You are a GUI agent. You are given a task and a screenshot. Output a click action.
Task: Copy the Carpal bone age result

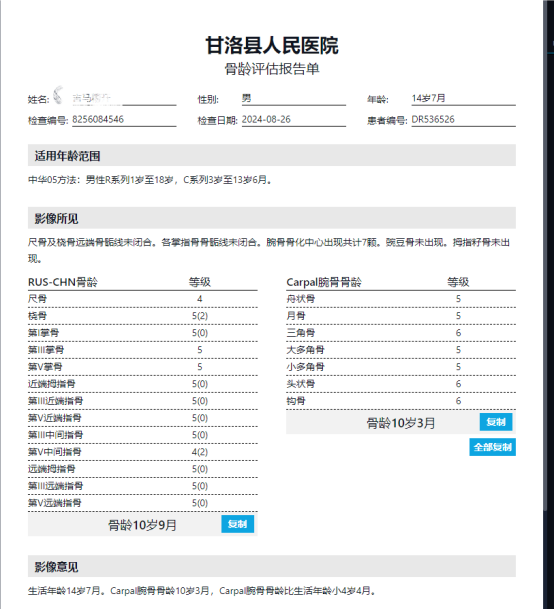click(496, 422)
